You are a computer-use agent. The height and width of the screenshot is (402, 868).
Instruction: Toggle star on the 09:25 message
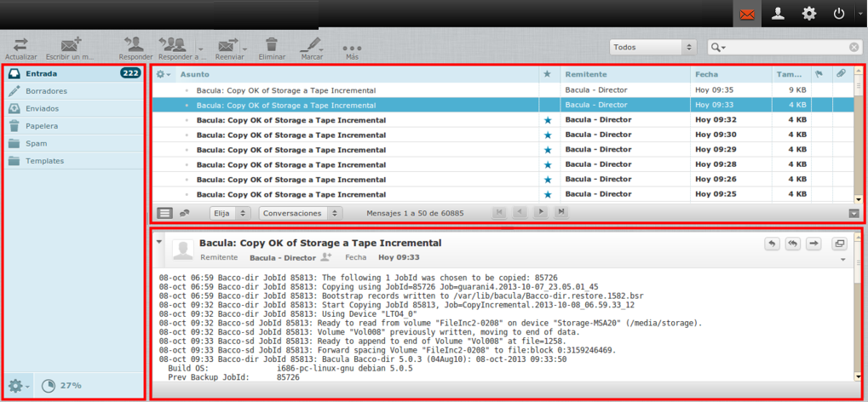pyautogui.click(x=548, y=194)
